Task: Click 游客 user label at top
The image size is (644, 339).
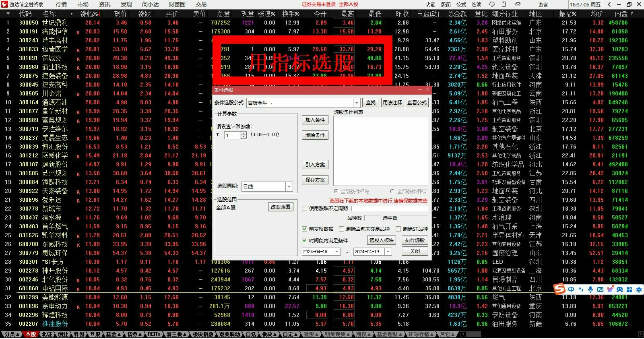Action: 543,4
